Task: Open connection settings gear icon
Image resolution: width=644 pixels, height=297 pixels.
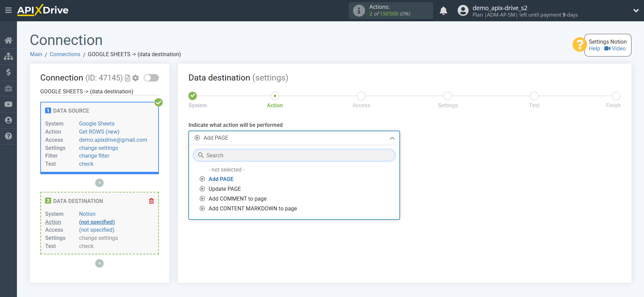Action: click(x=136, y=78)
